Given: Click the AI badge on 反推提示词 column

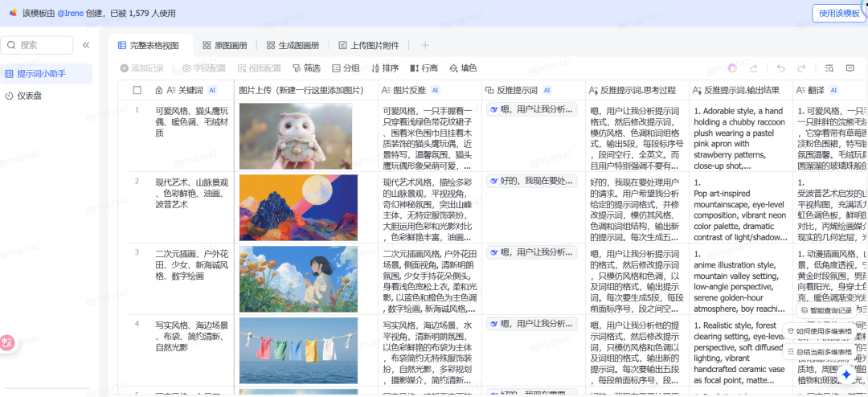Looking at the screenshot, I should [547, 90].
